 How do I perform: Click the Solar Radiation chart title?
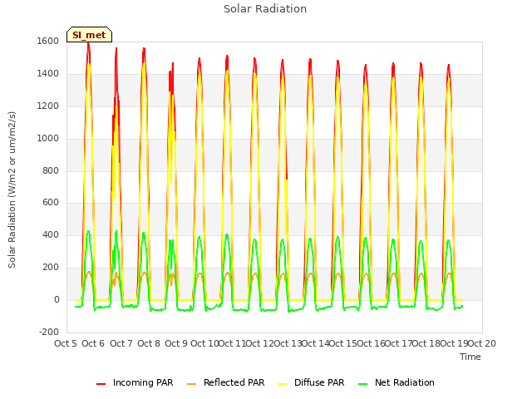pyautogui.click(x=265, y=9)
